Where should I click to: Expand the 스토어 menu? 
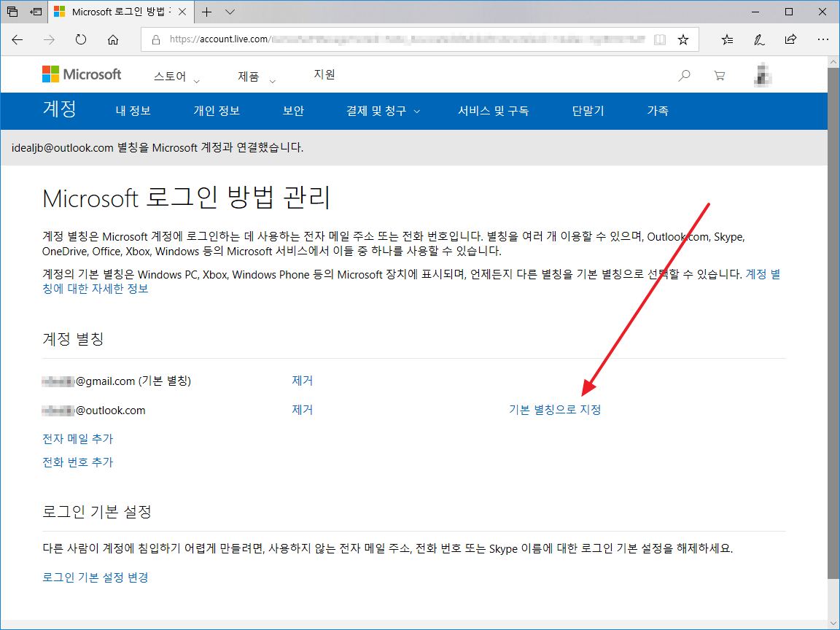[176, 77]
